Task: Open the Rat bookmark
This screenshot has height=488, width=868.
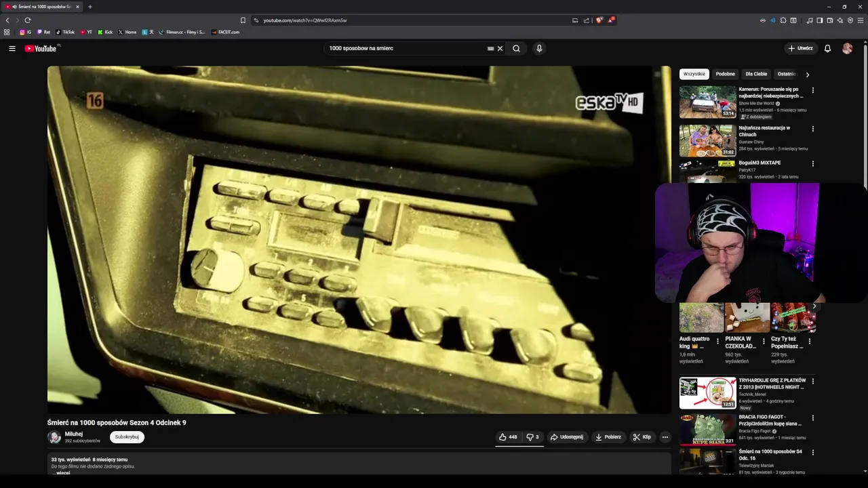Action: pos(43,32)
